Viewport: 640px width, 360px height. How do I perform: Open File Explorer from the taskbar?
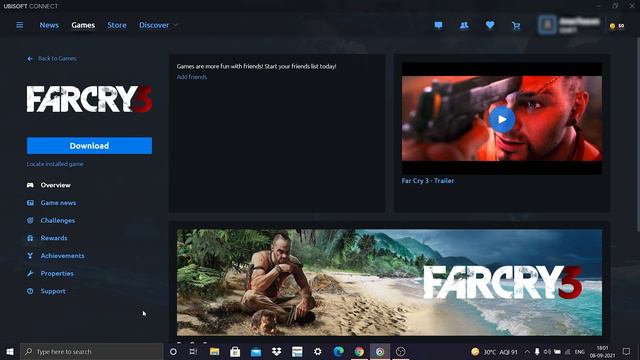(214, 351)
